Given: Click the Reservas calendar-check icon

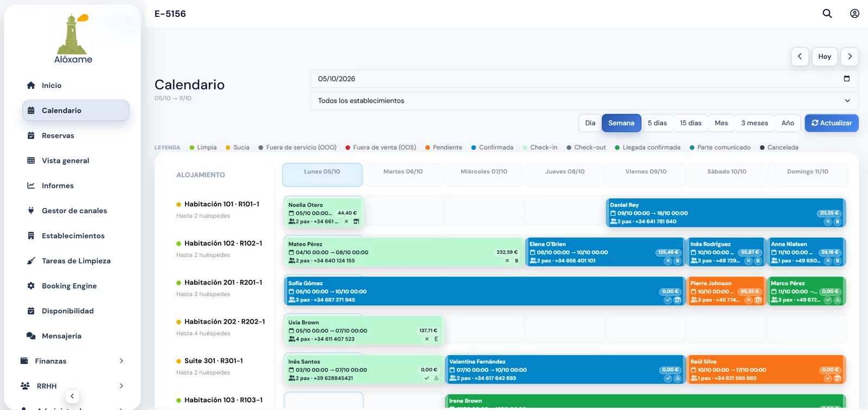Looking at the screenshot, I should pyautogui.click(x=31, y=136).
